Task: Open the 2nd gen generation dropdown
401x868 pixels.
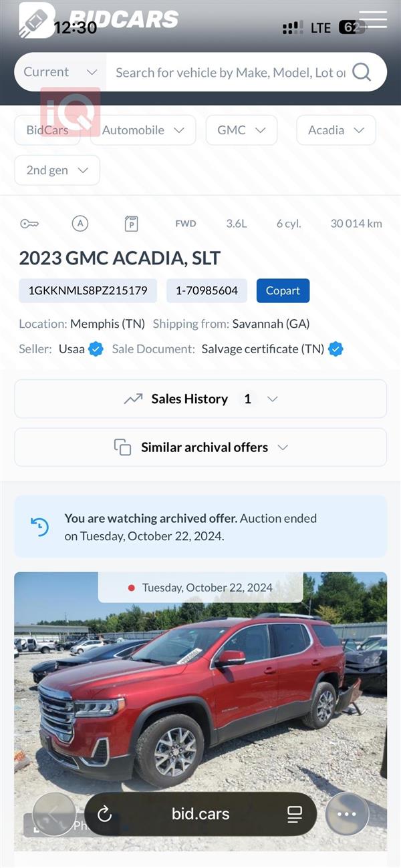Action: point(57,170)
